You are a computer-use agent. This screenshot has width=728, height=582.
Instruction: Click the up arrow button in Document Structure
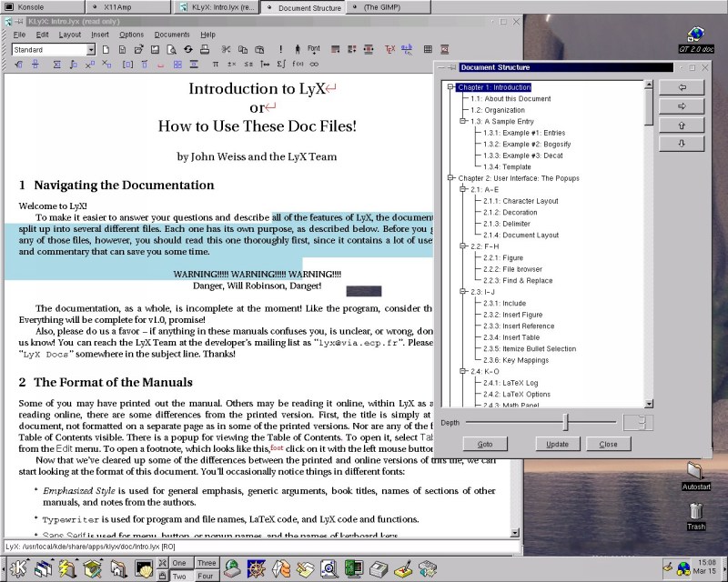pyautogui.click(x=682, y=125)
